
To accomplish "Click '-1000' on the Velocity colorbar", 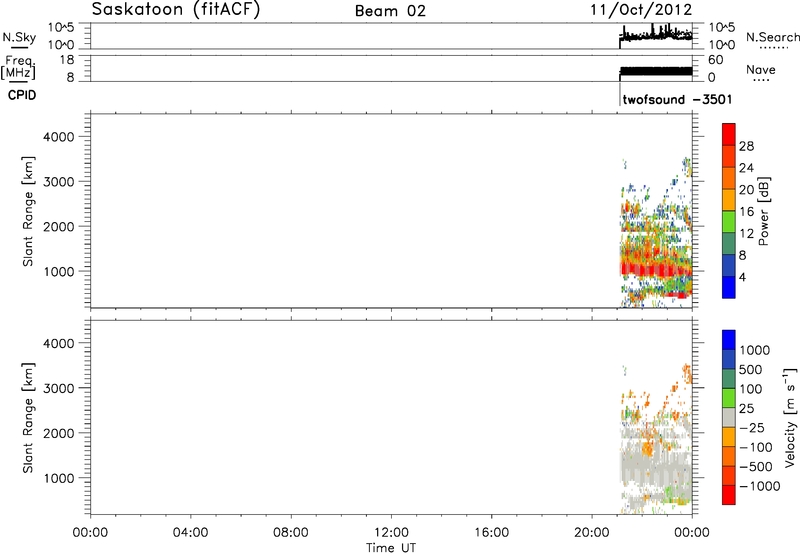I will 760,486.
